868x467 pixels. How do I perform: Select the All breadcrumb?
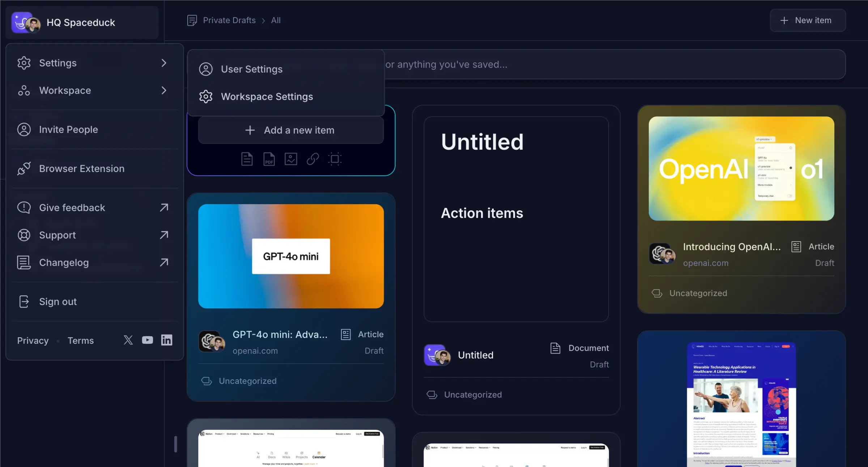click(x=276, y=20)
